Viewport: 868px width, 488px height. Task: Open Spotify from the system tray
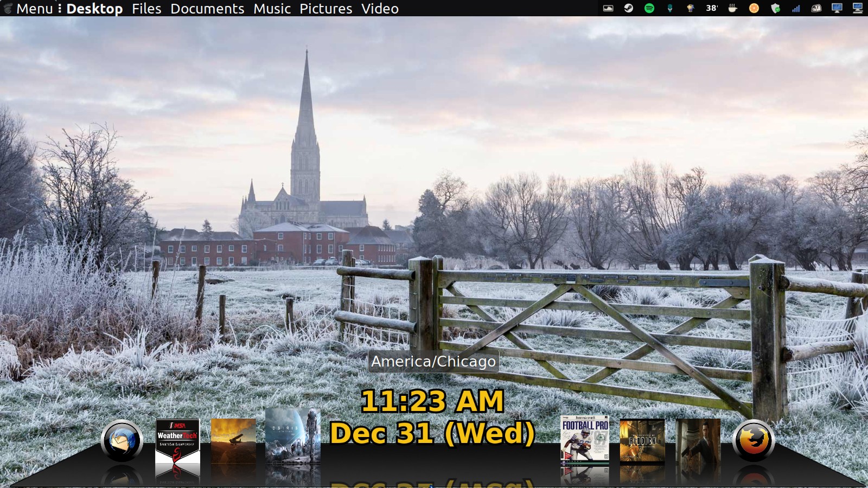[x=649, y=8]
